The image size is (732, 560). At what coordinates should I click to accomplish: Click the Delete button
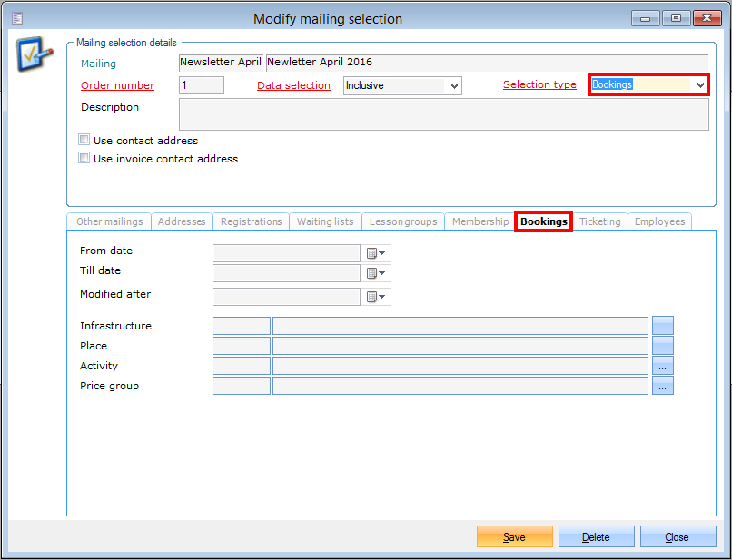[x=596, y=537]
